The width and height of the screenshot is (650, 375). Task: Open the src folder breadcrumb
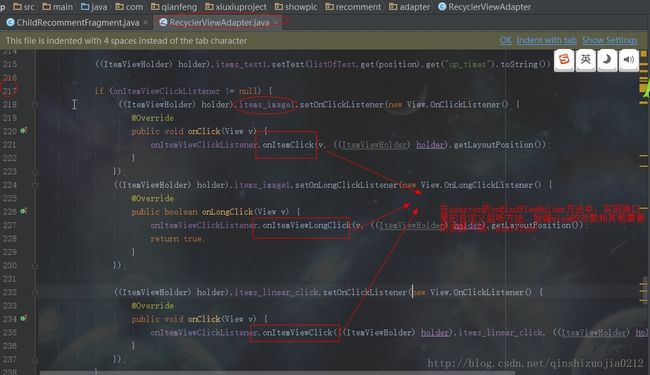pos(24,7)
